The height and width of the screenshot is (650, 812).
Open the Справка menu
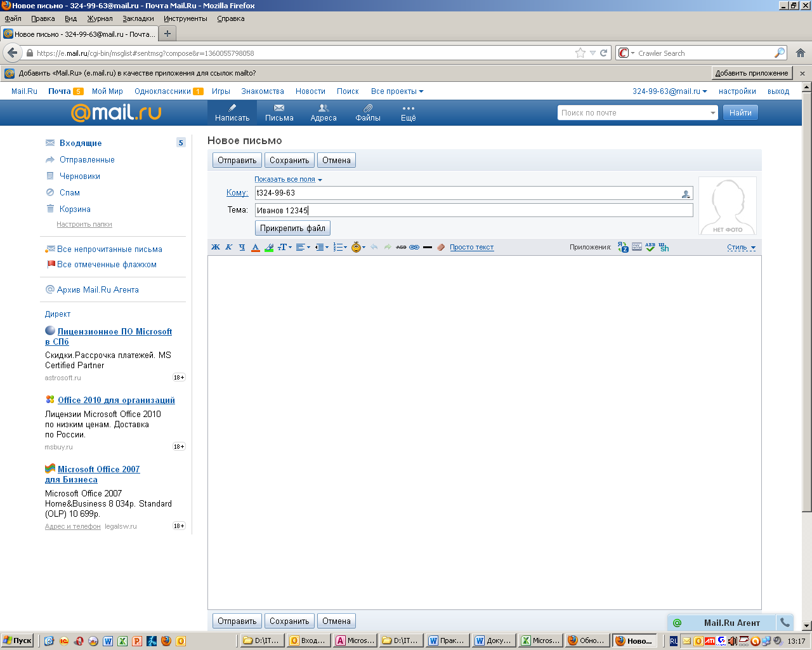(x=231, y=18)
